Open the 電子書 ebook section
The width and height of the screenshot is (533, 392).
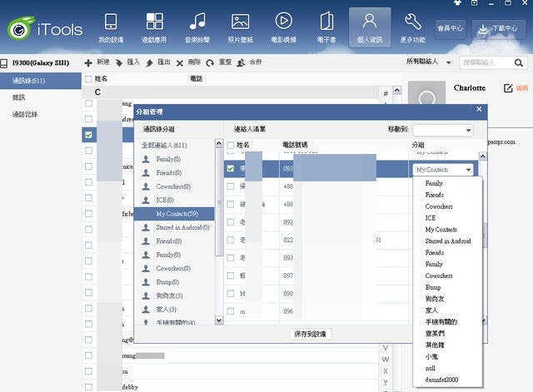326,27
